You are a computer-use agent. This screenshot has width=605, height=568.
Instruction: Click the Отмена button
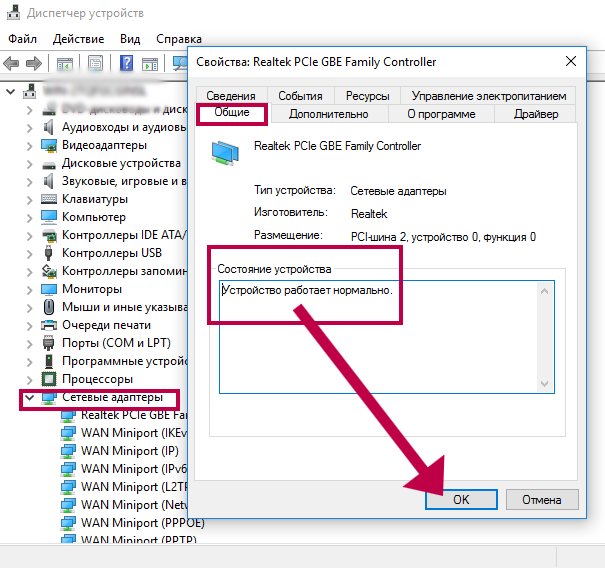(x=542, y=499)
